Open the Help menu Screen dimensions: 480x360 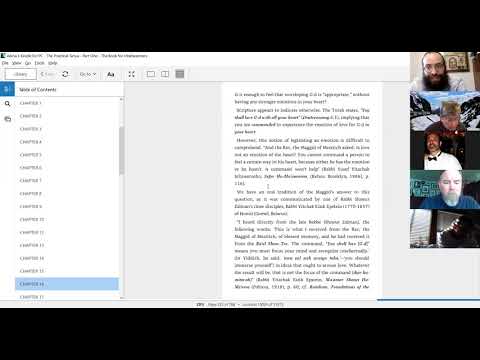(53, 63)
